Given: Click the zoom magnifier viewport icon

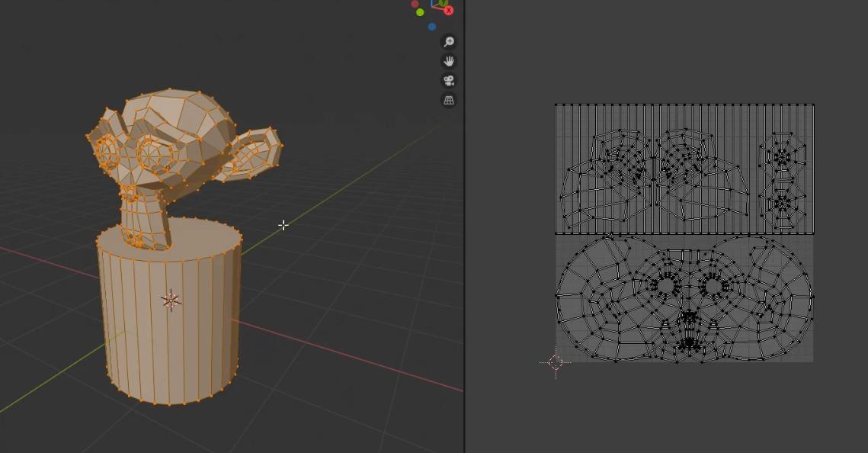Looking at the screenshot, I should (x=448, y=41).
